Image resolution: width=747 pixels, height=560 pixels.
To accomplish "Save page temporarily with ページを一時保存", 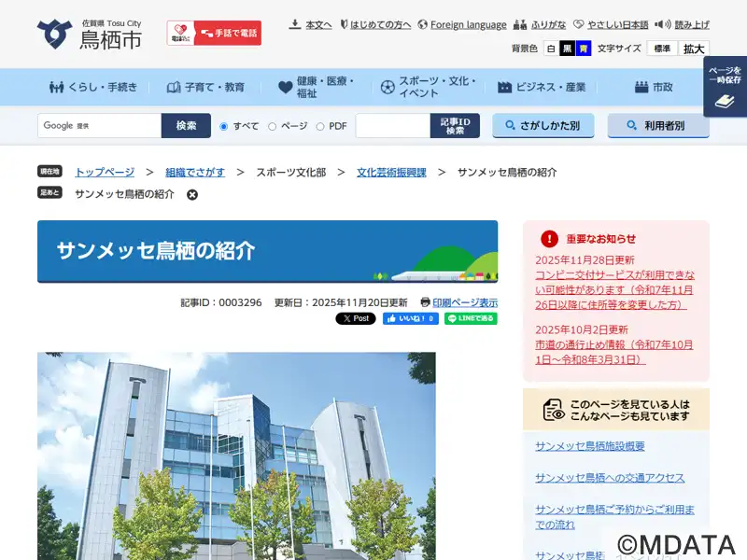I will point(725,86).
